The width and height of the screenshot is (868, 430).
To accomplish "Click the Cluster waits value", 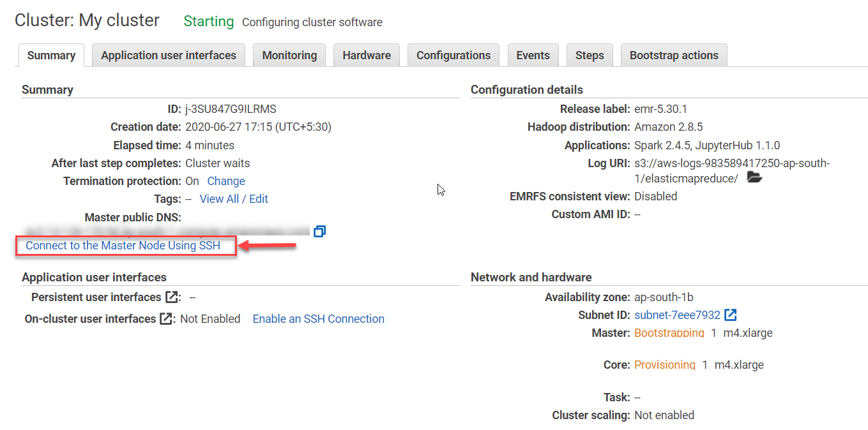I will pyautogui.click(x=218, y=163).
